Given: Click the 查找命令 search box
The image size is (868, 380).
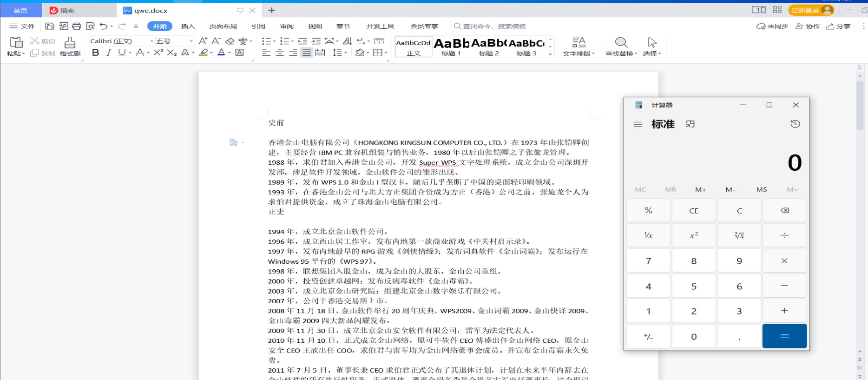Looking at the screenshot, I should point(490,26).
